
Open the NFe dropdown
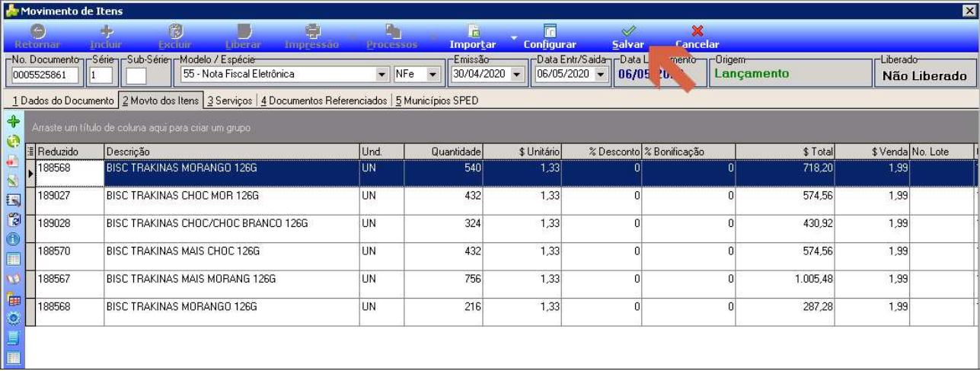[x=433, y=75]
